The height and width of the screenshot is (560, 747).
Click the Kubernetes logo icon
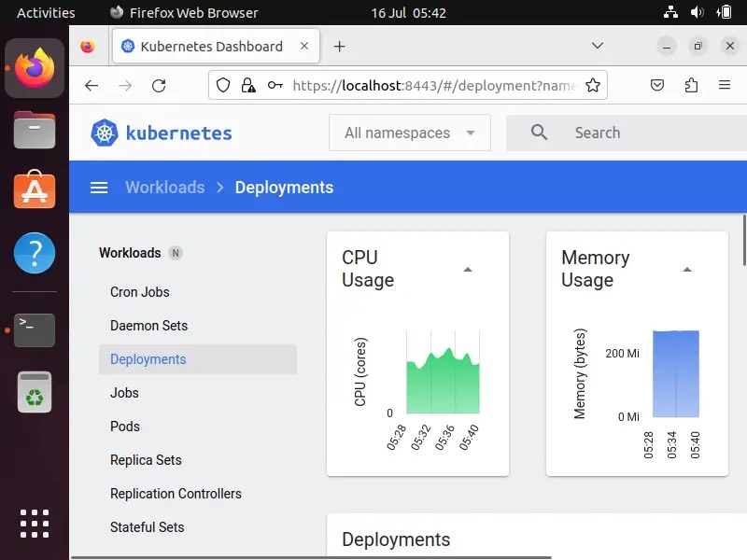pos(105,133)
